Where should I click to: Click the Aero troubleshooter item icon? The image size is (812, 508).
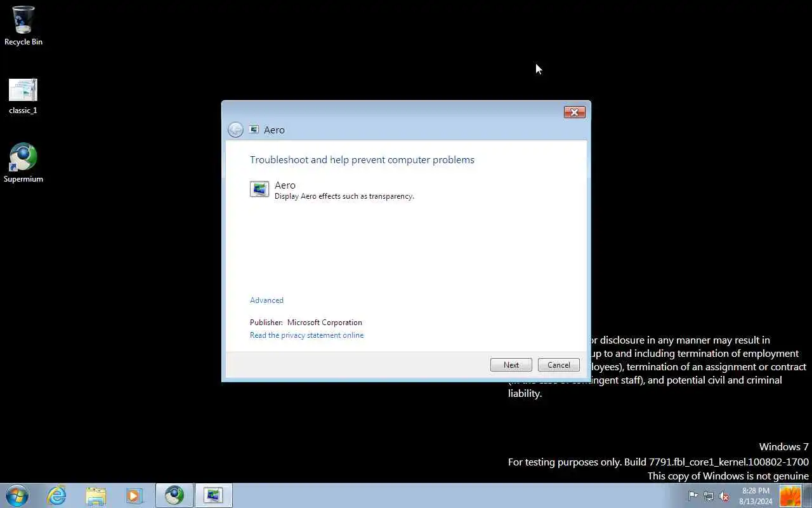259,189
